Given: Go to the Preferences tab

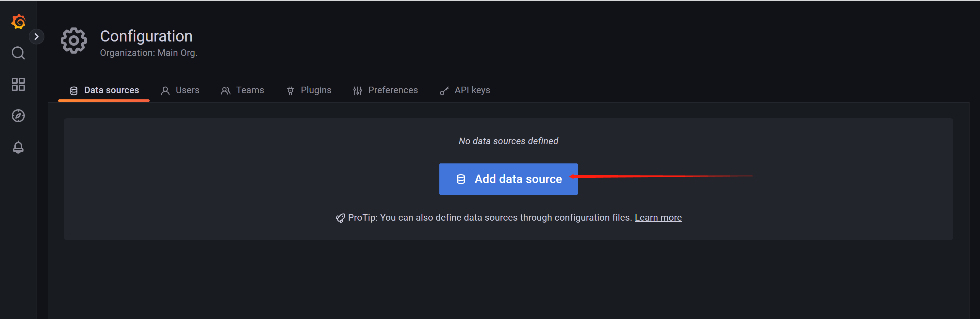Looking at the screenshot, I should tap(385, 90).
